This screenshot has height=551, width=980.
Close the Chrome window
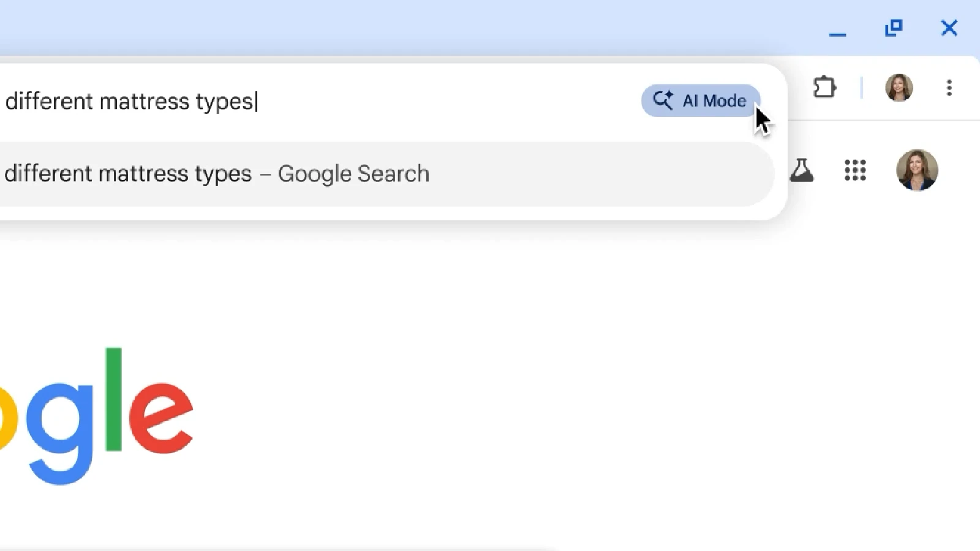(x=949, y=28)
